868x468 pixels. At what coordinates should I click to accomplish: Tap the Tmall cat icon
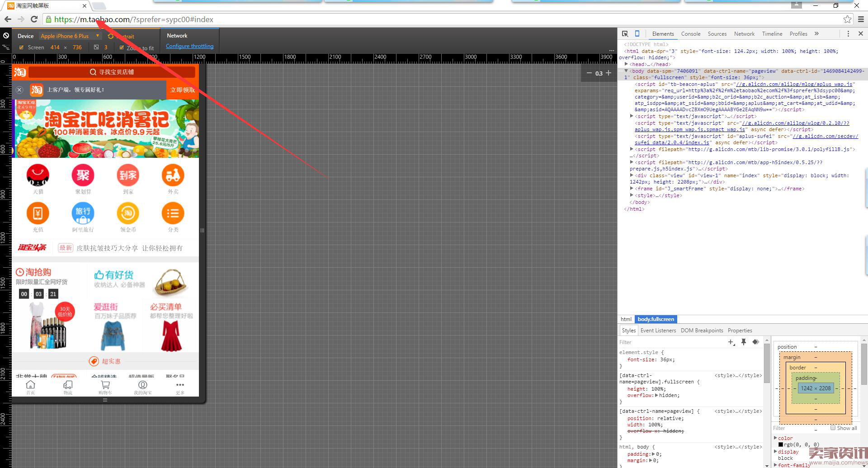point(38,175)
